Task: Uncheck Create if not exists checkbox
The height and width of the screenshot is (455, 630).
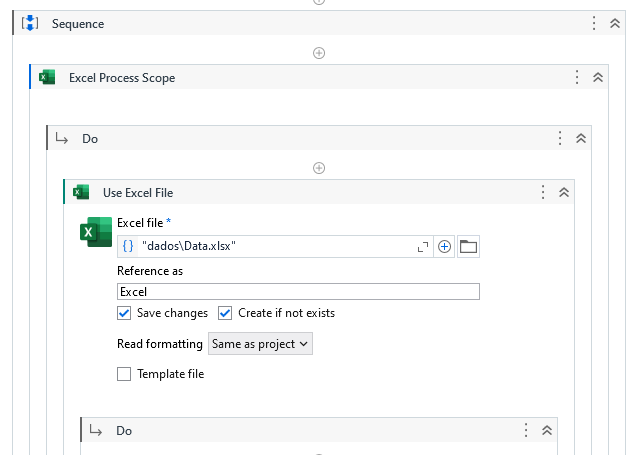Action: tap(225, 313)
